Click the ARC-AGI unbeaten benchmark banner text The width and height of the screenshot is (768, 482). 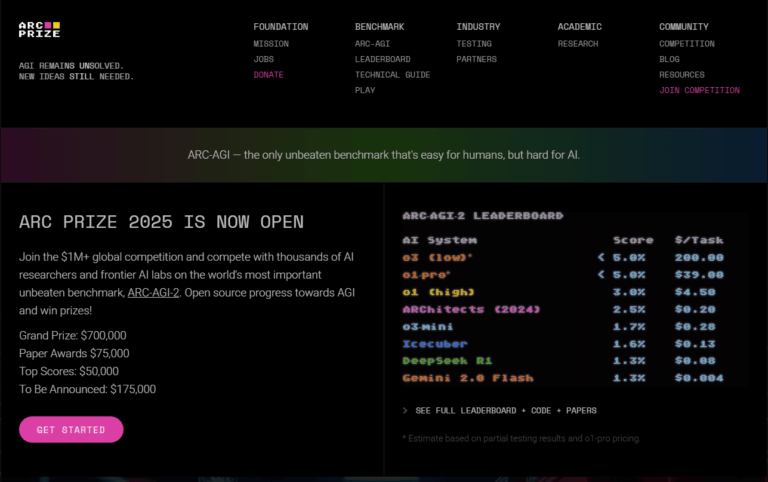click(x=384, y=155)
